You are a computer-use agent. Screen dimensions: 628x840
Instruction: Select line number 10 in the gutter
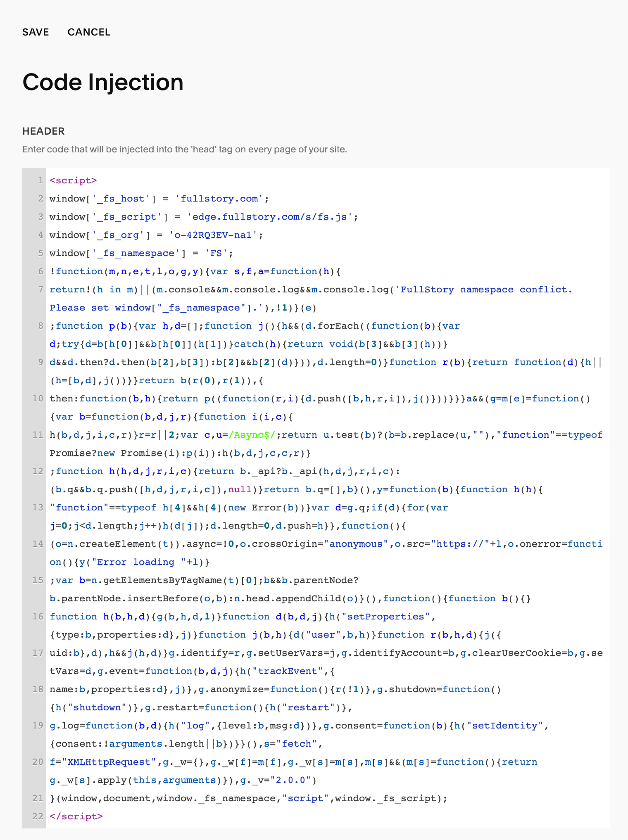[x=38, y=399]
